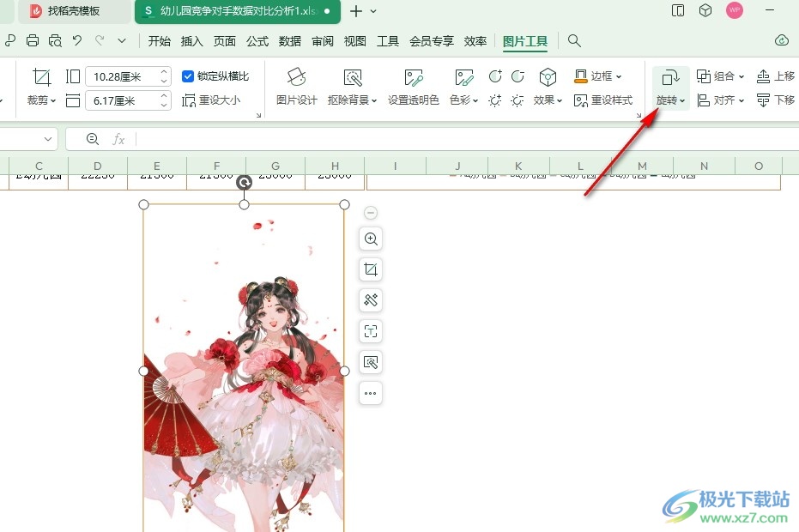Viewport: 799px width, 532px height.
Task: Switch to the Insert tab
Action: click(x=191, y=41)
